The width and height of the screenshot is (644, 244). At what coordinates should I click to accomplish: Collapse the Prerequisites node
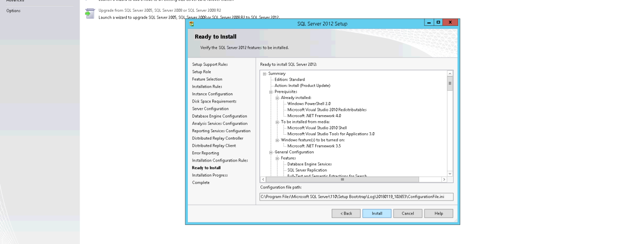271,91
